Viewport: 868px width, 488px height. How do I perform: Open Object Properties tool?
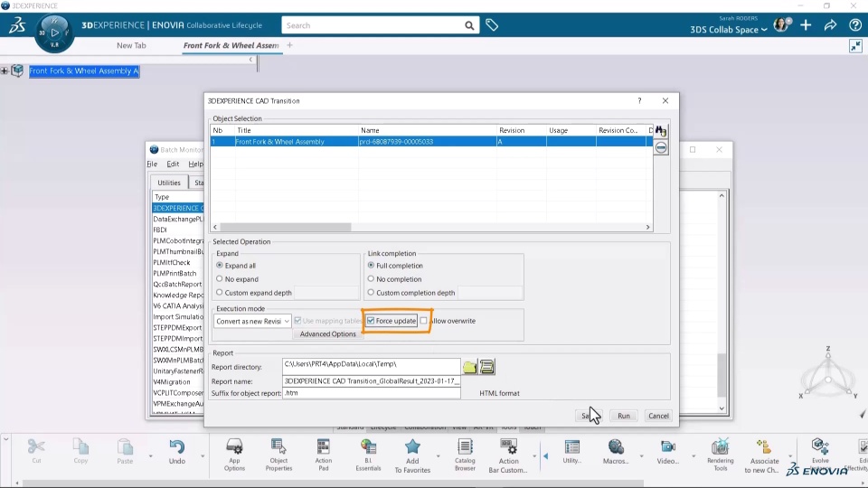pyautogui.click(x=278, y=455)
